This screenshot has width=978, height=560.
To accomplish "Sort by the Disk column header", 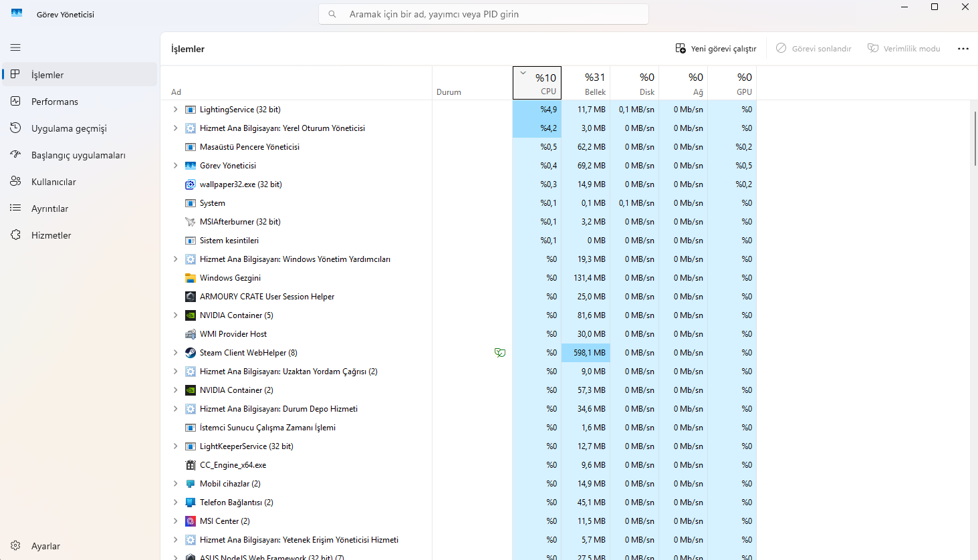I will [634, 83].
